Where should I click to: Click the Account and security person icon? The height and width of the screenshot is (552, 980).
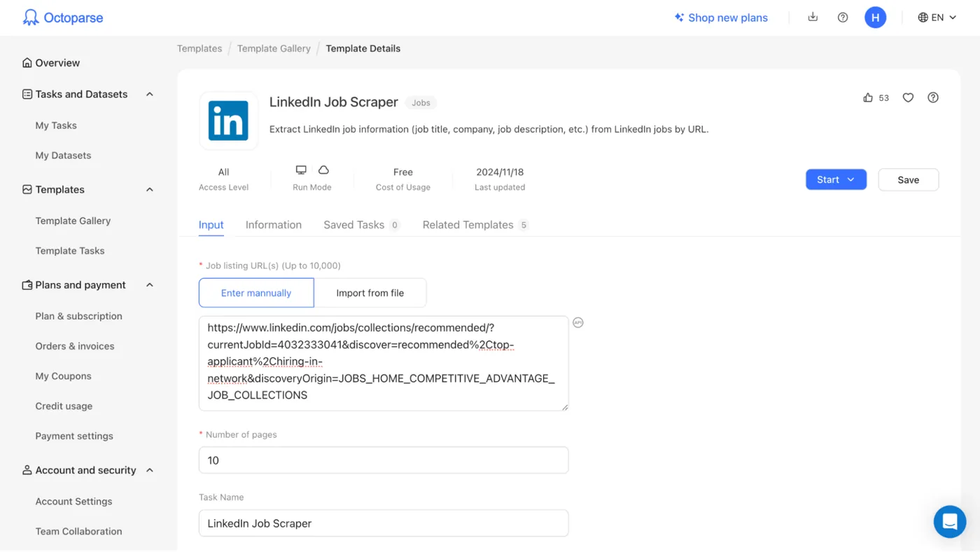tap(27, 470)
